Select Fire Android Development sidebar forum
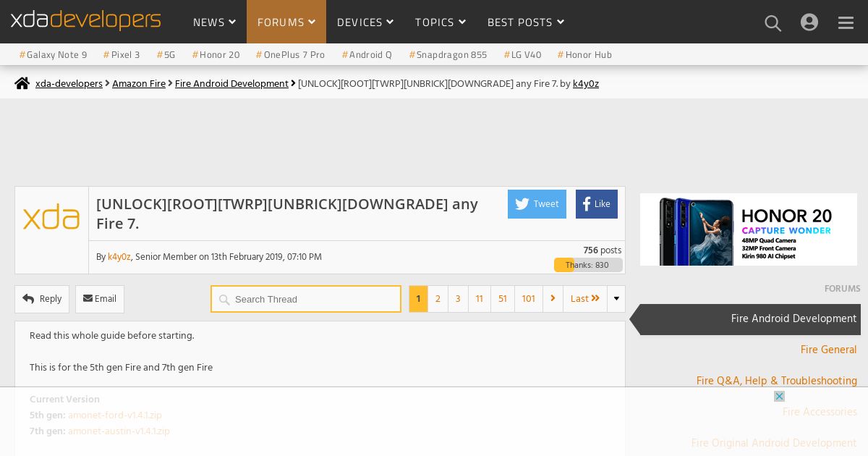This screenshot has width=868, height=456. pyautogui.click(x=749, y=319)
